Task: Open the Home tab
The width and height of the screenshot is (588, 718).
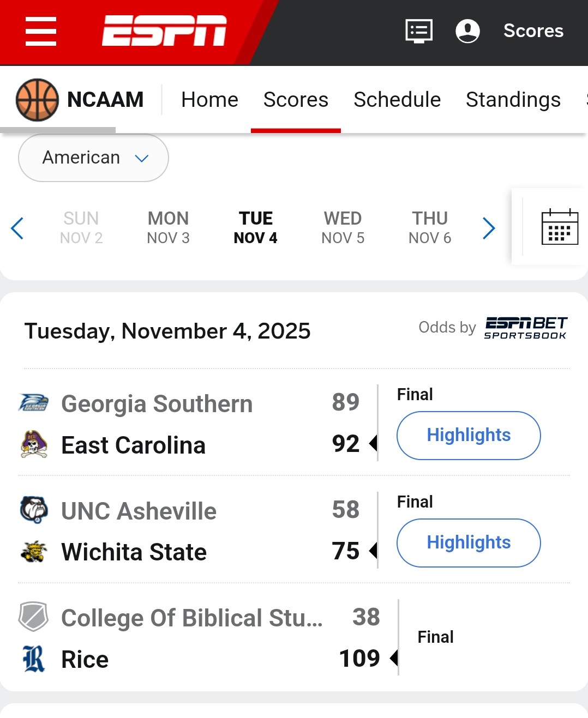Action: (209, 100)
